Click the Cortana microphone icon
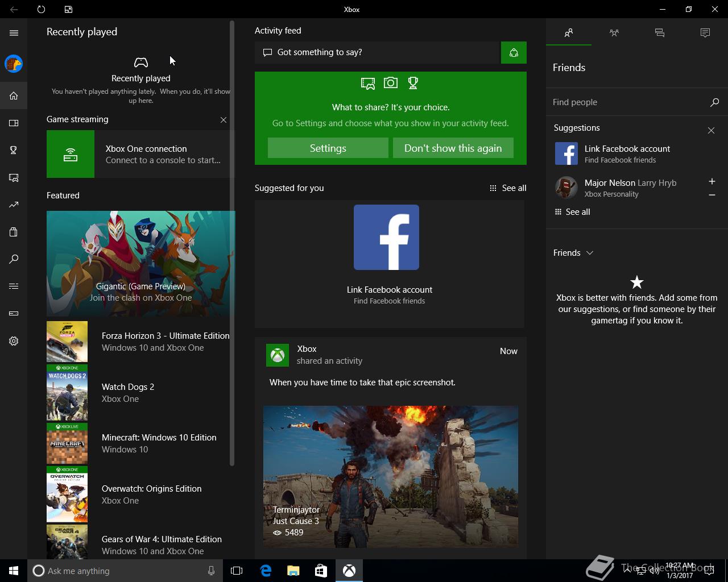Viewport: 728px width, 582px height. tap(211, 571)
